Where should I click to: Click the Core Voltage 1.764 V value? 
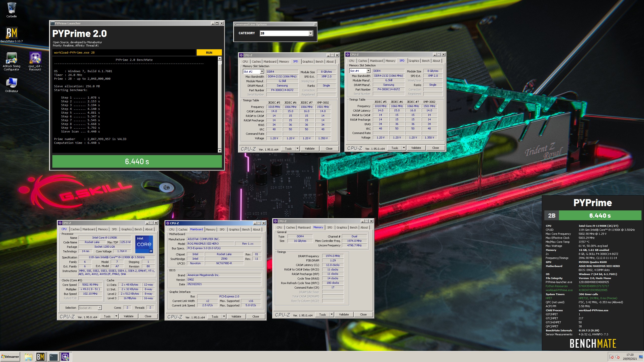122,251
